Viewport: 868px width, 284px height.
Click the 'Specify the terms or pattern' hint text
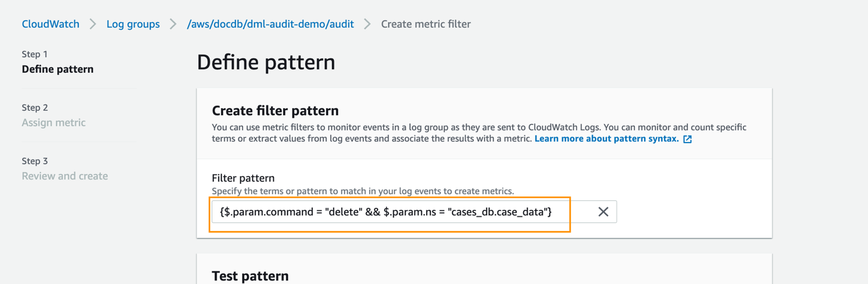coord(362,191)
